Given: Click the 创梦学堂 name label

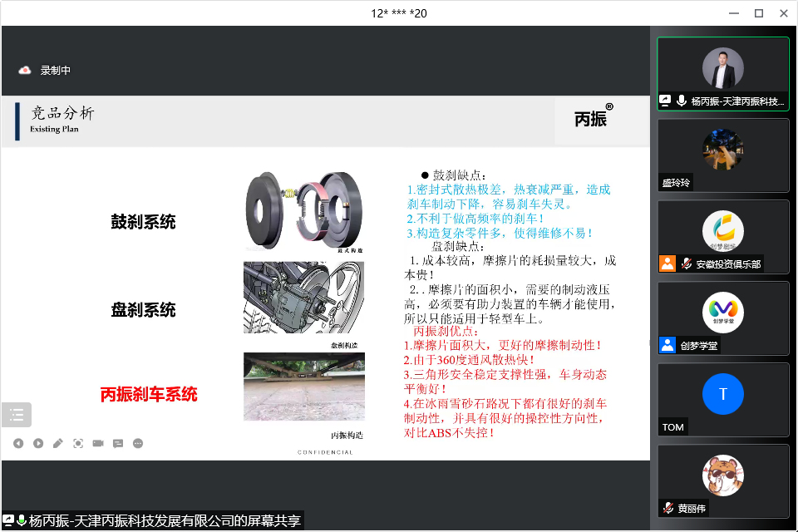Looking at the screenshot, I should point(699,346).
